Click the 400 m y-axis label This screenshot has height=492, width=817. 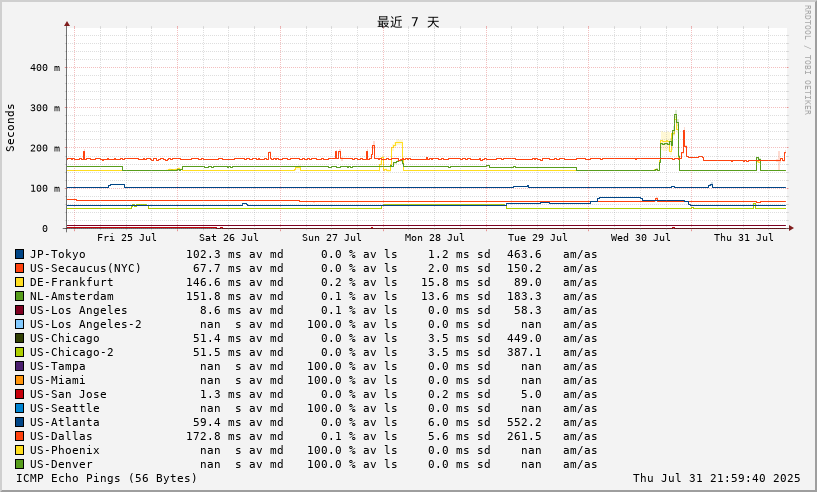click(x=45, y=68)
